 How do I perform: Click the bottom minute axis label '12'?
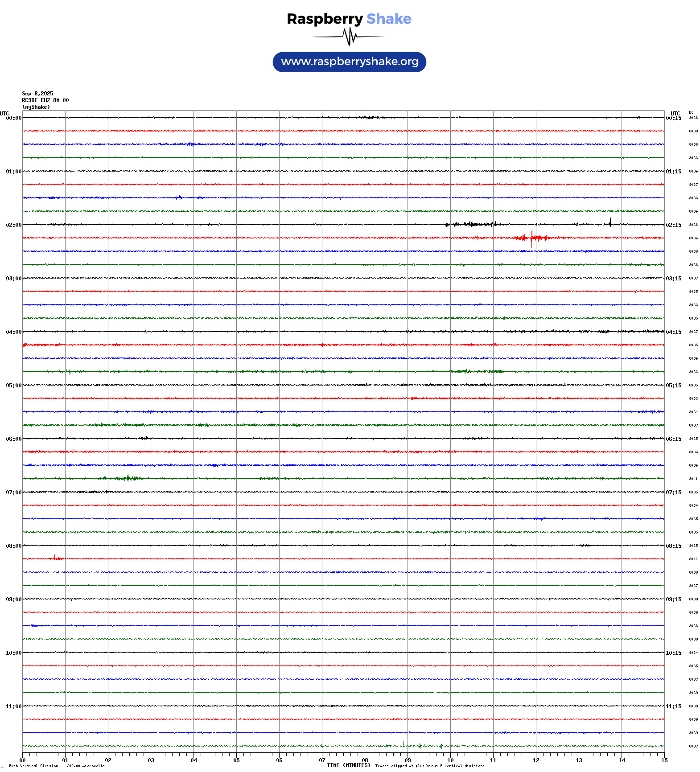coord(536,760)
